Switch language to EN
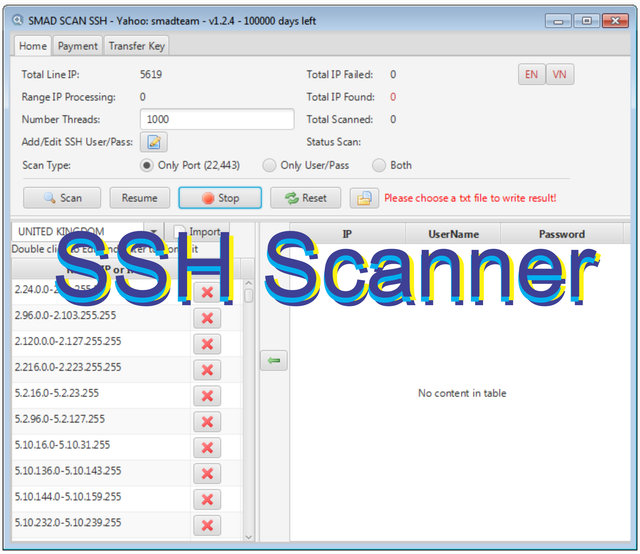The image size is (640, 554). click(531, 74)
